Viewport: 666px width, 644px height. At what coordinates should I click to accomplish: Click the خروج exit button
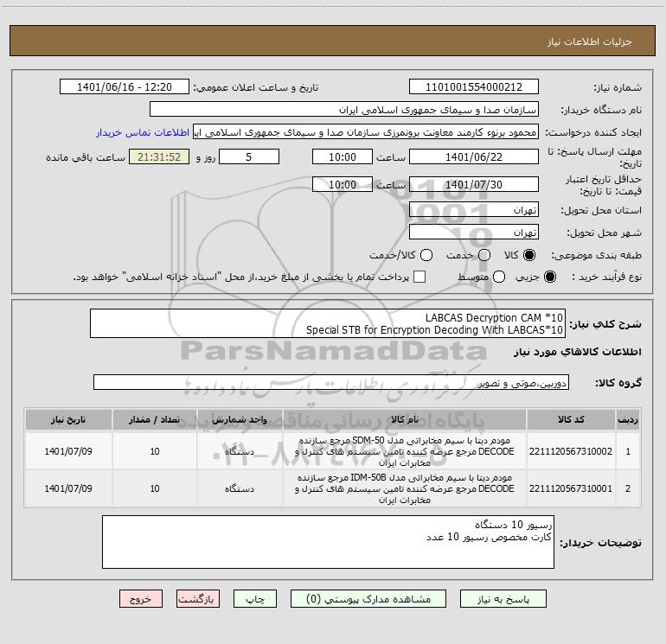[141, 599]
